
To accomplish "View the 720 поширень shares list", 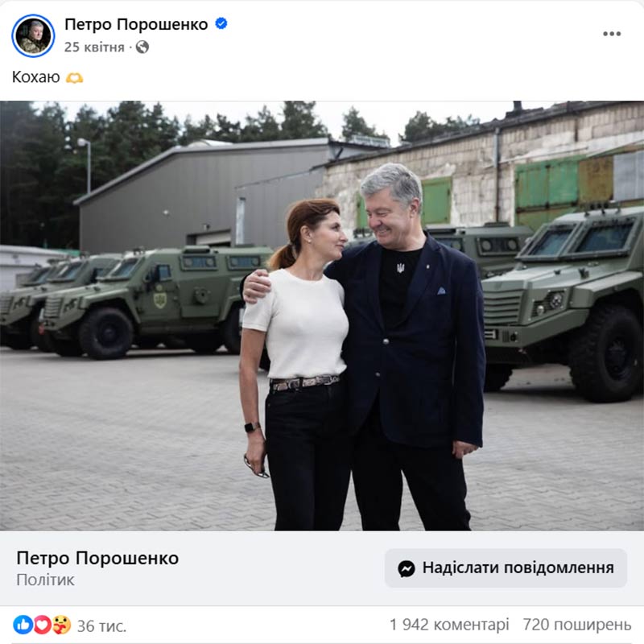I will click(576, 625).
